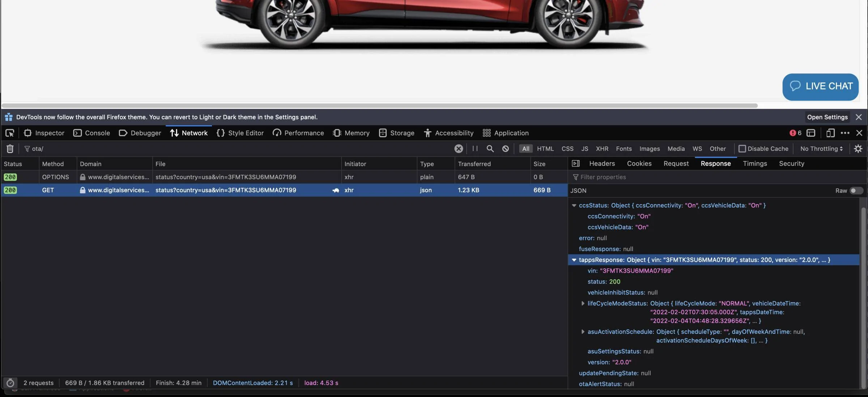Screen dimensions: 868x397
Task: Switch to the Performance panel
Action: pos(298,133)
